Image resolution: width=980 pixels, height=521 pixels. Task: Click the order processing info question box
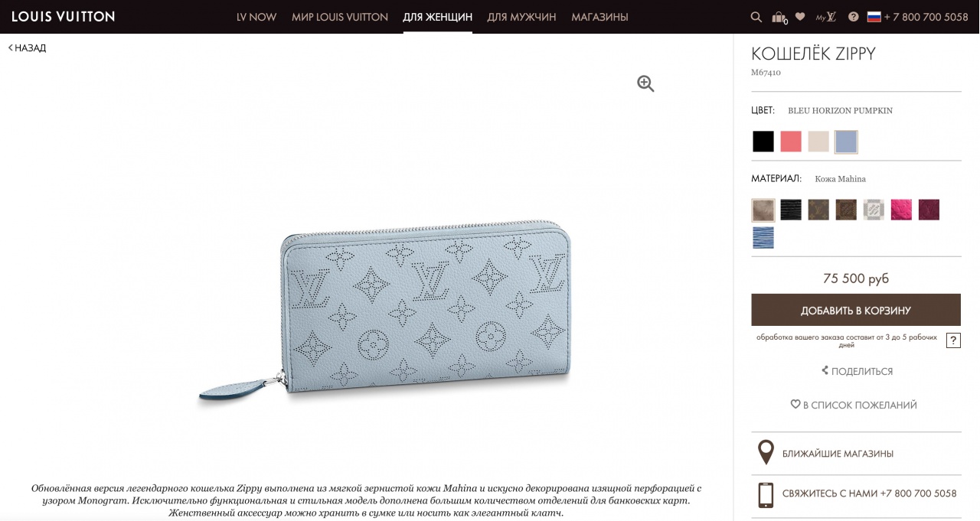(x=953, y=340)
